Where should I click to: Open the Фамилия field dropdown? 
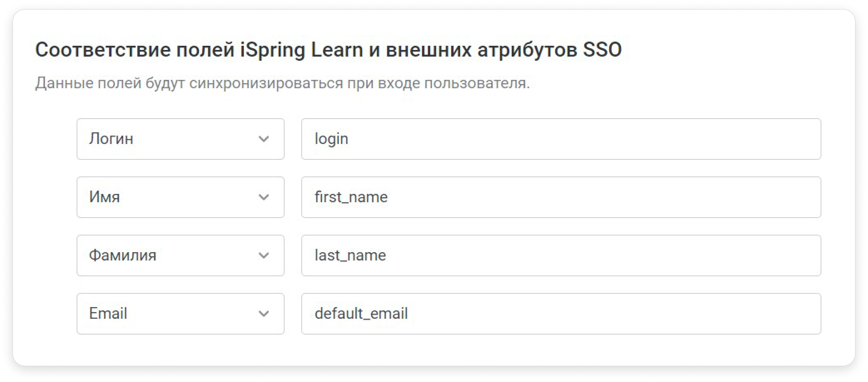click(x=180, y=255)
